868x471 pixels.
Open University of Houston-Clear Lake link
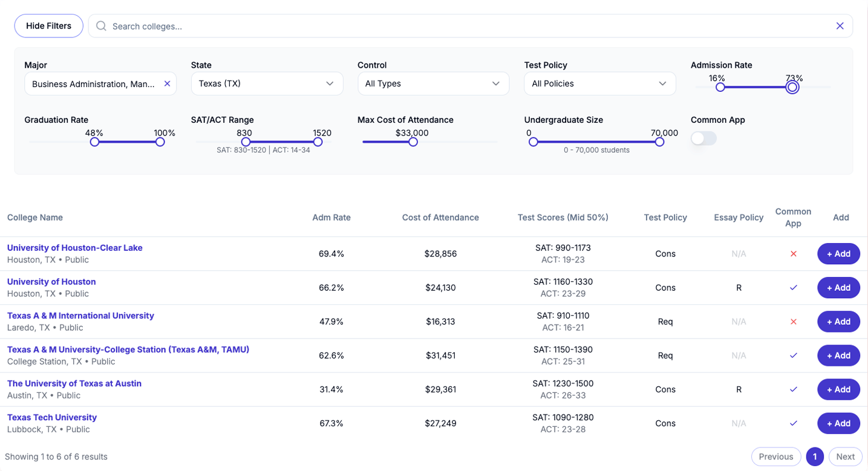coord(75,248)
